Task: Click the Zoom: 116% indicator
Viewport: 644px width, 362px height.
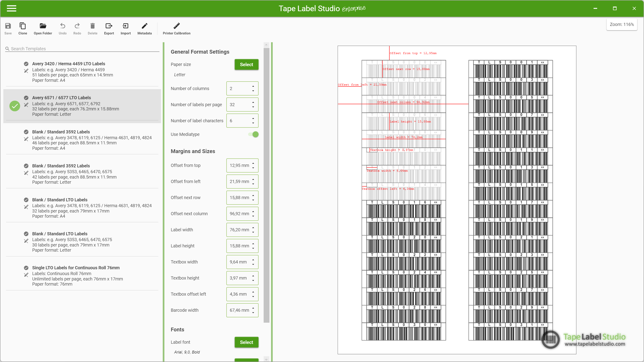Action: [621, 25]
